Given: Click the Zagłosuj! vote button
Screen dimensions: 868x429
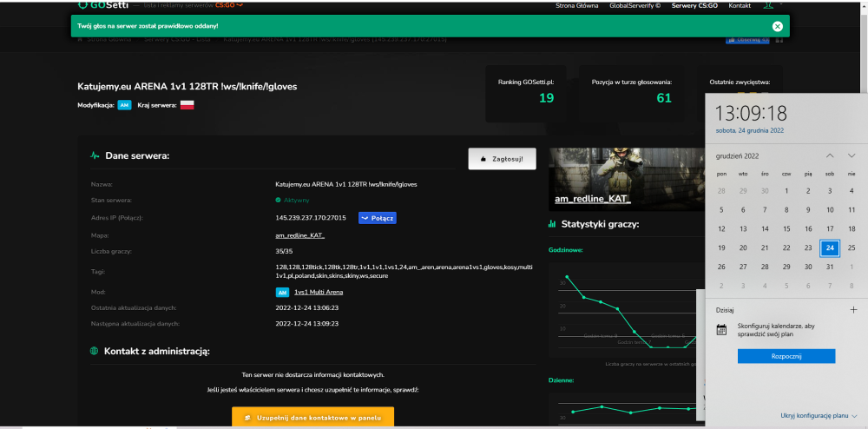Looking at the screenshot, I should (x=502, y=158).
